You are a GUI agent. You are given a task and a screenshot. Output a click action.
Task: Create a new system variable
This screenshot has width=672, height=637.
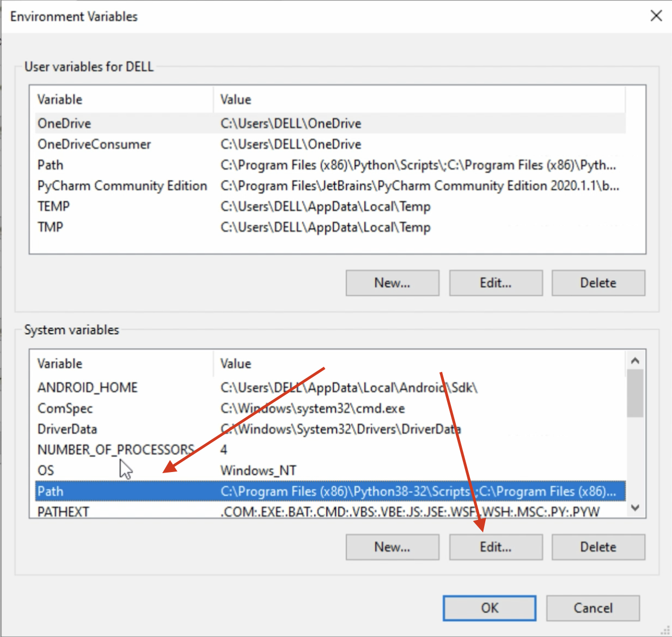tap(392, 547)
